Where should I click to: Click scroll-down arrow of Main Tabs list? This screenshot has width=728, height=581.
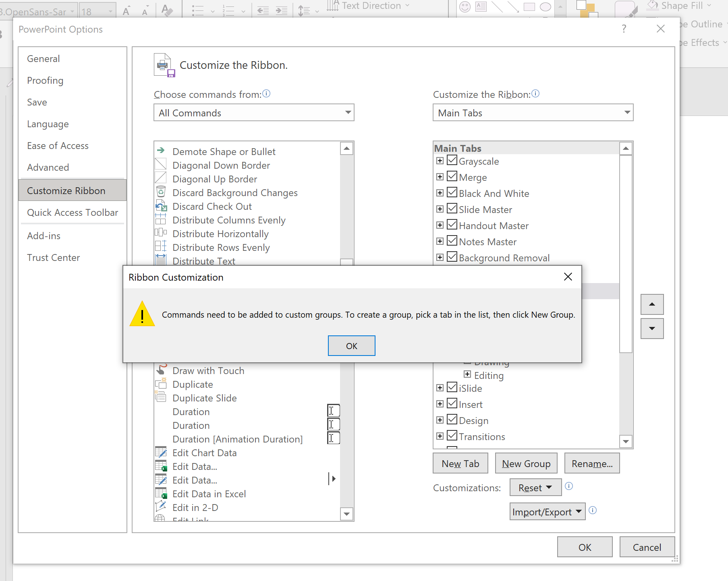626,441
